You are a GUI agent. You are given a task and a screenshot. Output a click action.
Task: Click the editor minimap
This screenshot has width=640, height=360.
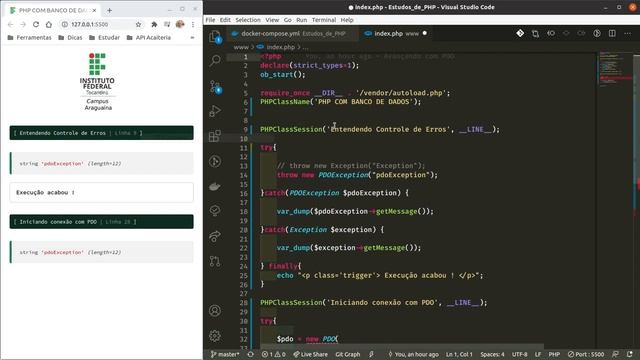(615, 69)
